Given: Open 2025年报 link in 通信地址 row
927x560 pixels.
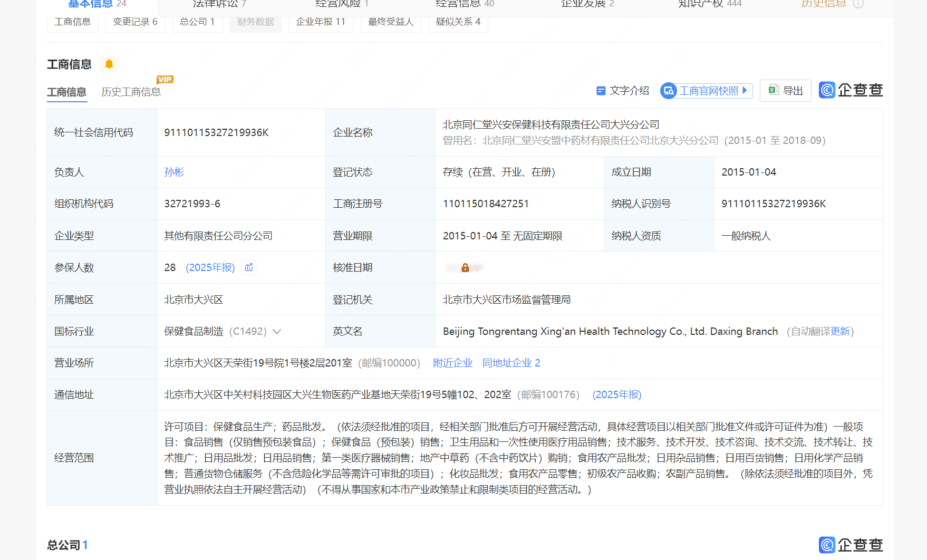Looking at the screenshot, I should 617,394.
